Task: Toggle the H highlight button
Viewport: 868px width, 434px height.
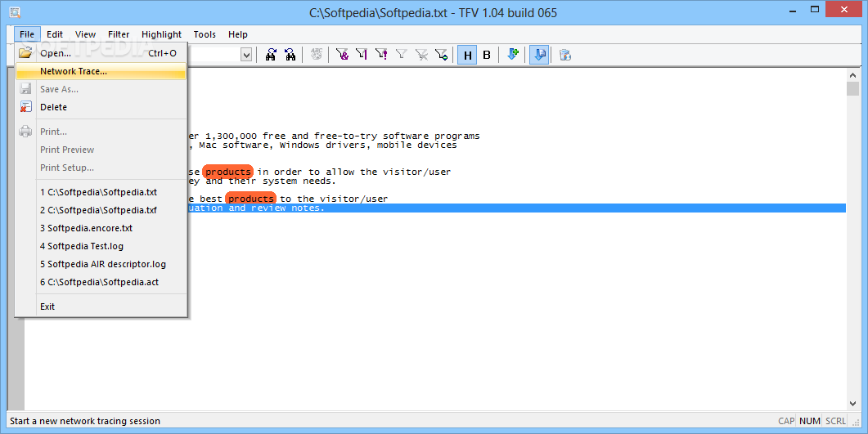Action: (x=468, y=55)
